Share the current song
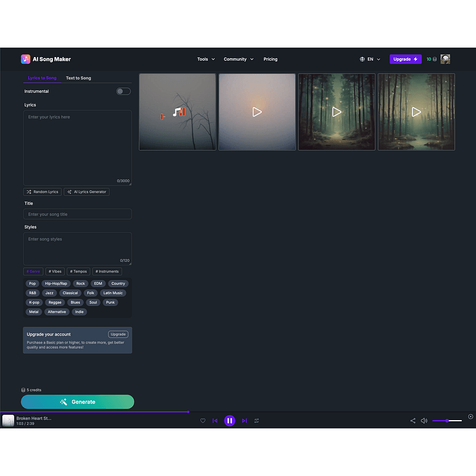476x476 pixels. (412, 421)
